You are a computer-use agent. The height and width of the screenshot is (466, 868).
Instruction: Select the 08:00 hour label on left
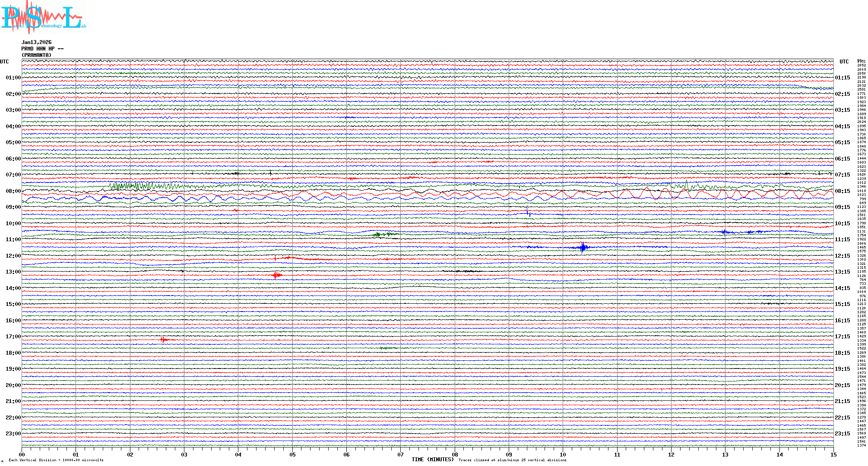[13, 191]
